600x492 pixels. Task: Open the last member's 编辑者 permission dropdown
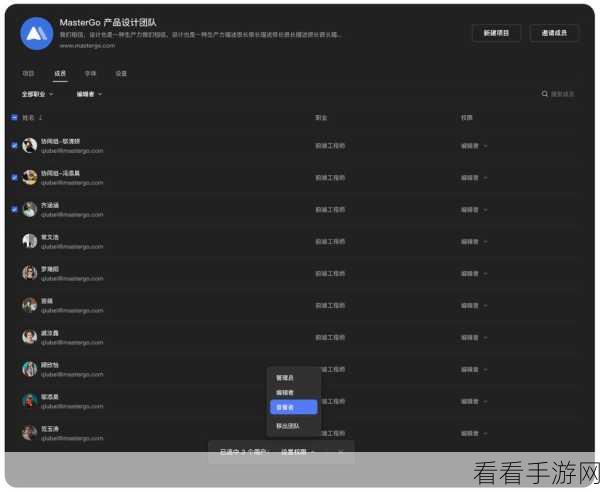point(474,433)
